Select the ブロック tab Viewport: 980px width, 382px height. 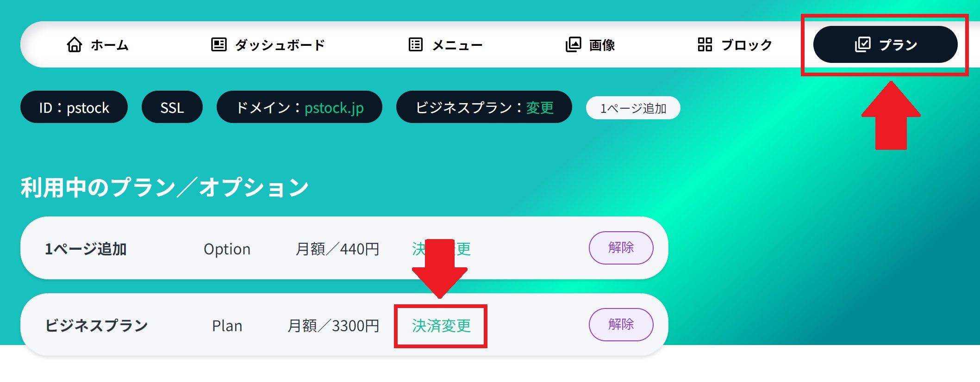tap(735, 45)
